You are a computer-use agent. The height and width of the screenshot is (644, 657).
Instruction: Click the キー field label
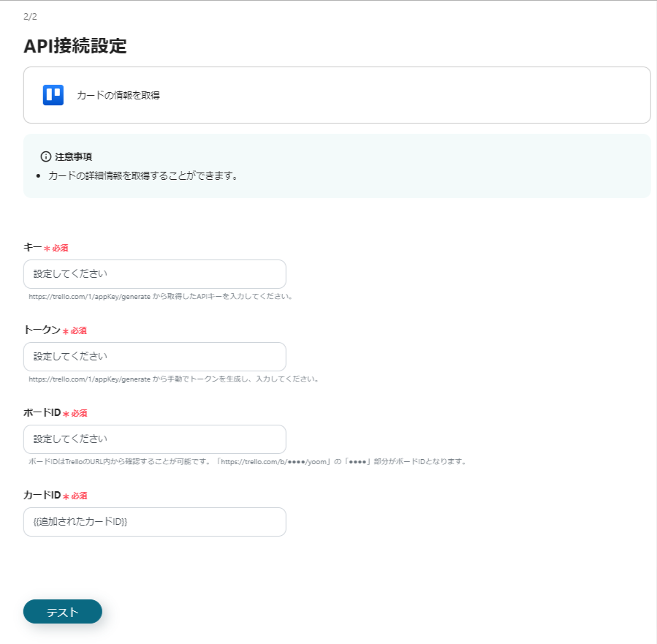point(33,247)
